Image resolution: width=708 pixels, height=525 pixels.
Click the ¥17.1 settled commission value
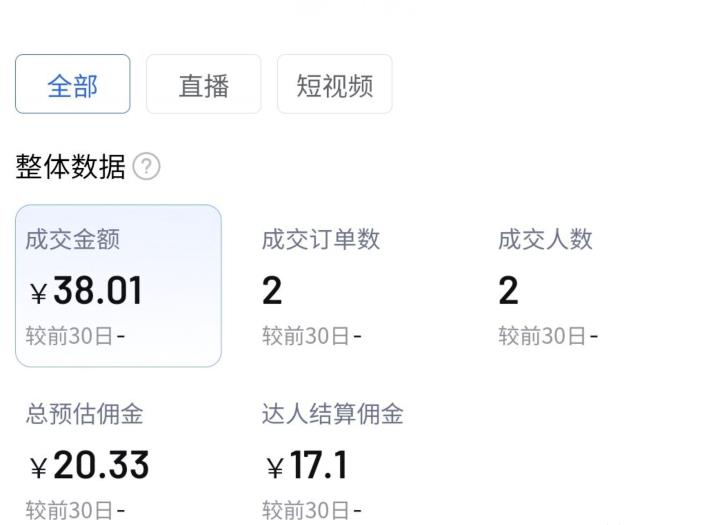point(307,465)
